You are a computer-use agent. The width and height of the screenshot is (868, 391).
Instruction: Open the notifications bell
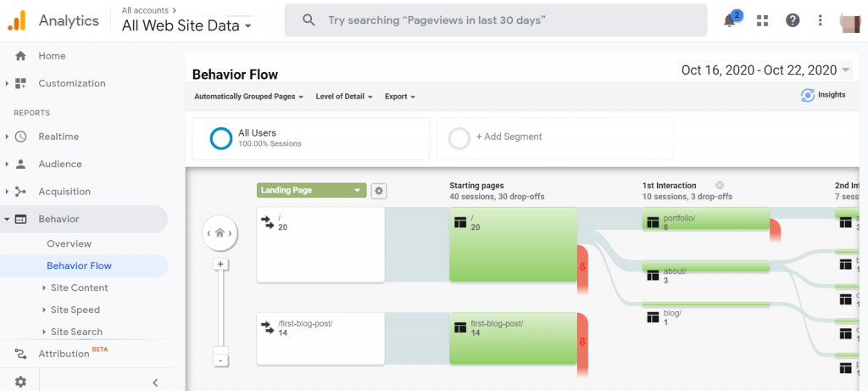coord(730,20)
